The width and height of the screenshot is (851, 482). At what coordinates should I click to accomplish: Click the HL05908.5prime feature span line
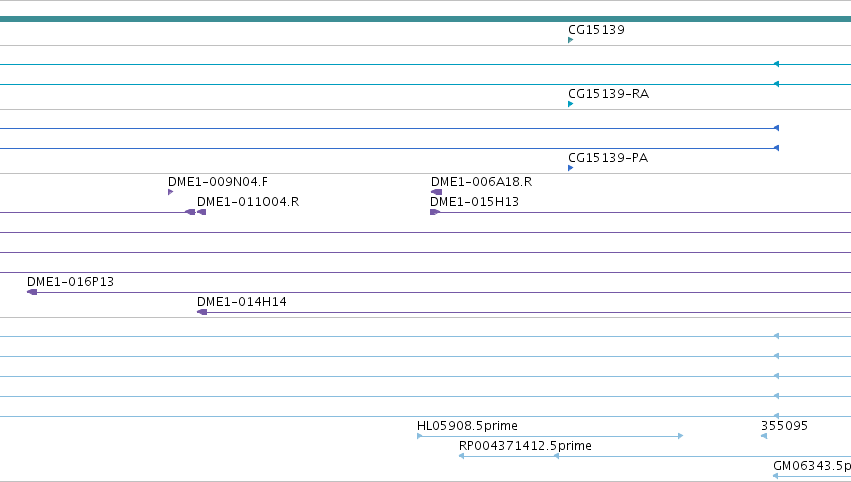coord(550,436)
